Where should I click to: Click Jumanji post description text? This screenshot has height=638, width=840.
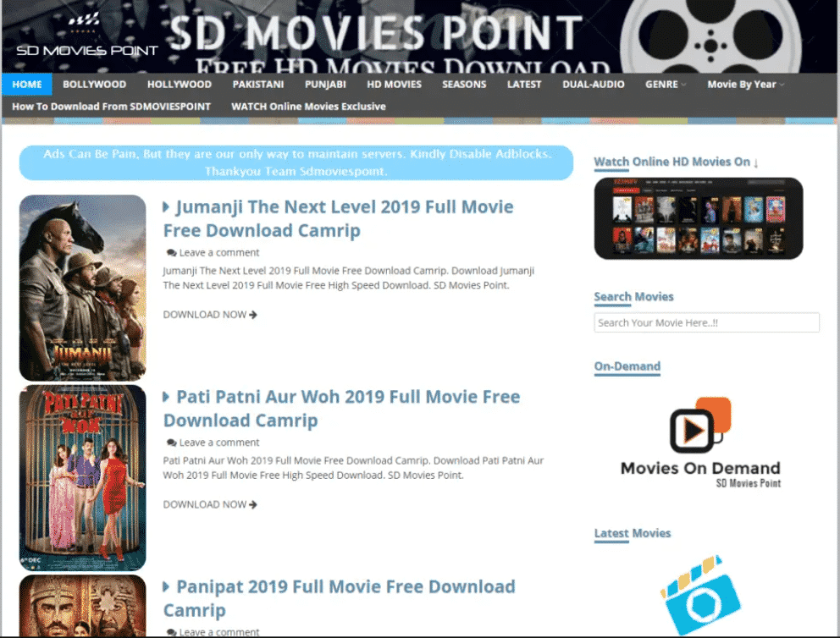[349, 278]
